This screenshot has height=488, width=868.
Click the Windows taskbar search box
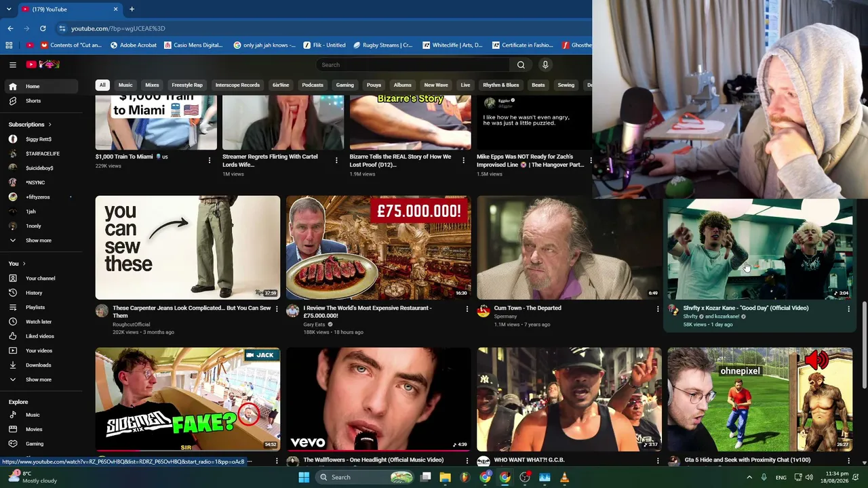click(364, 477)
